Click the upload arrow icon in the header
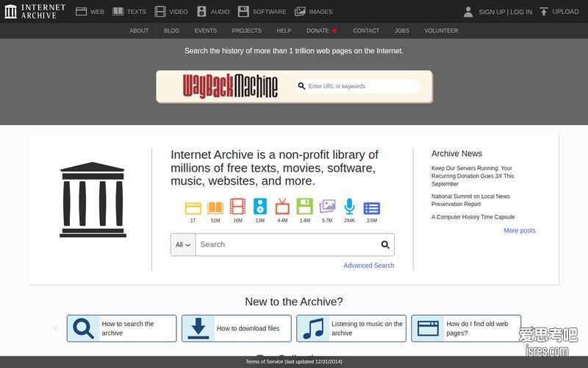Screen dimensions: 588x368 [x=543, y=12]
